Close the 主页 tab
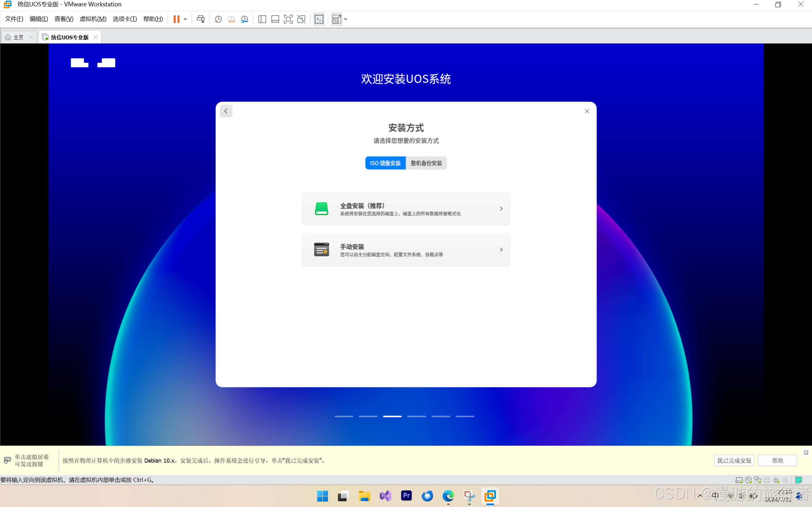This screenshot has height=507, width=812. tap(31, 37)
